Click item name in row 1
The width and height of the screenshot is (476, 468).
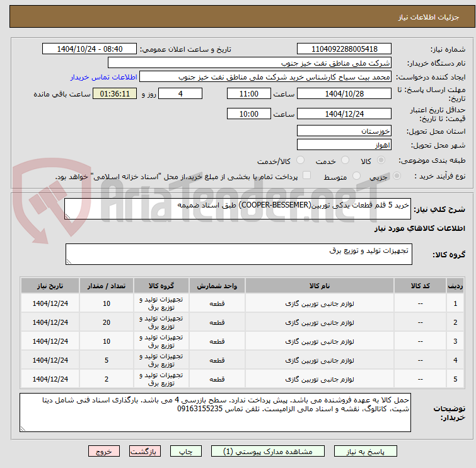coord(320,304)
